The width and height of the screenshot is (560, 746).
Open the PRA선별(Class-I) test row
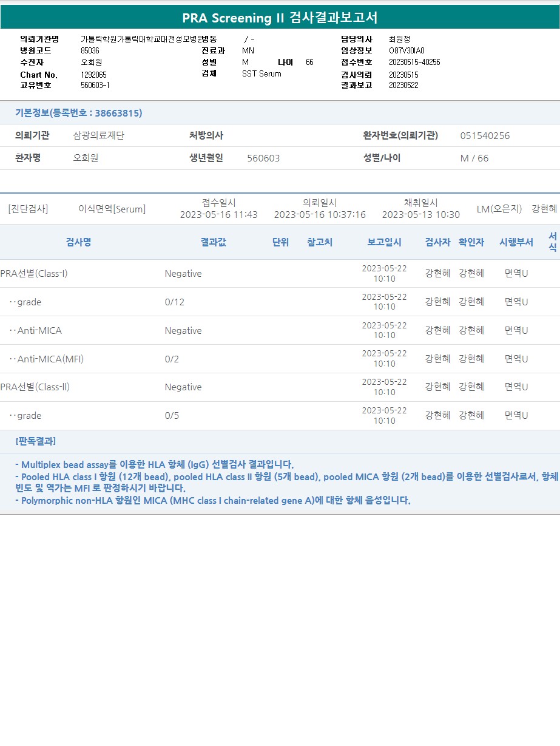280,274
